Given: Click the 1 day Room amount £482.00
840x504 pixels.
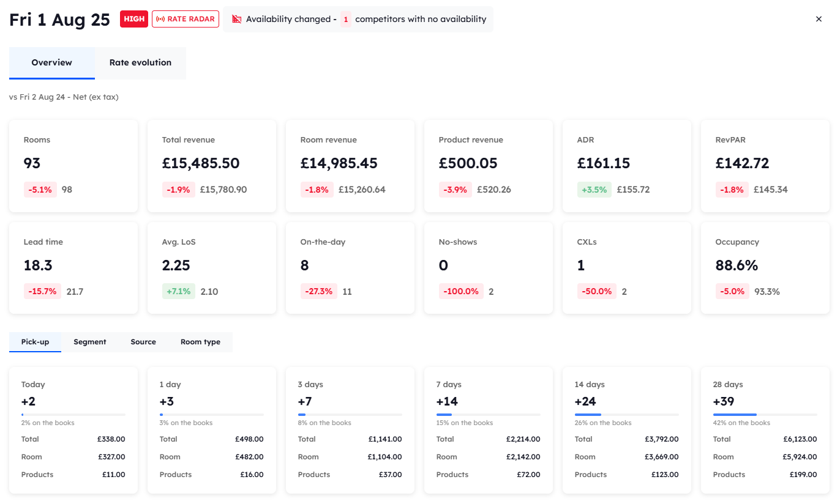Looking at the screenshot, I should click(249, 457).
